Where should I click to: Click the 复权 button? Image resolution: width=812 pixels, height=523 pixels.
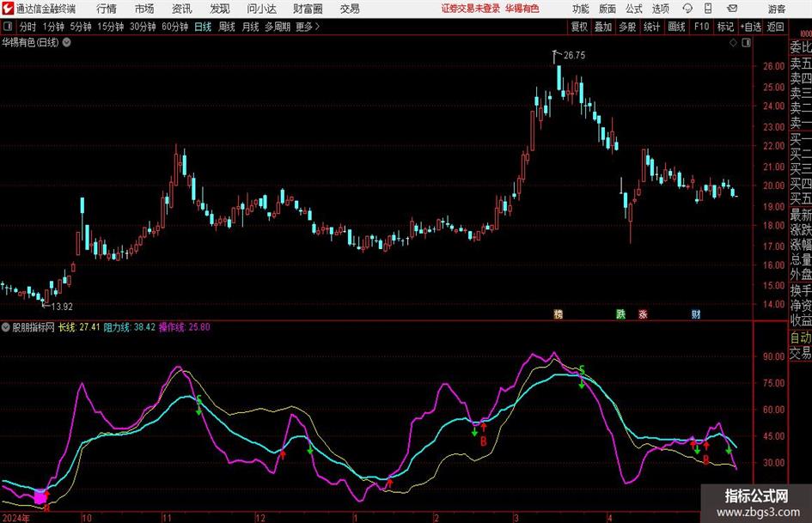pos(579,27)
